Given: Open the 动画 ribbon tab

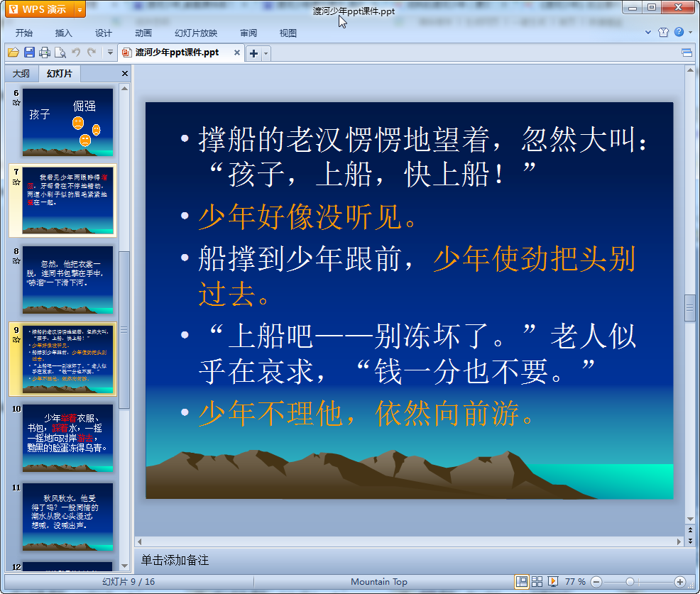Looking at the screenshot, I should click(143, 33).
